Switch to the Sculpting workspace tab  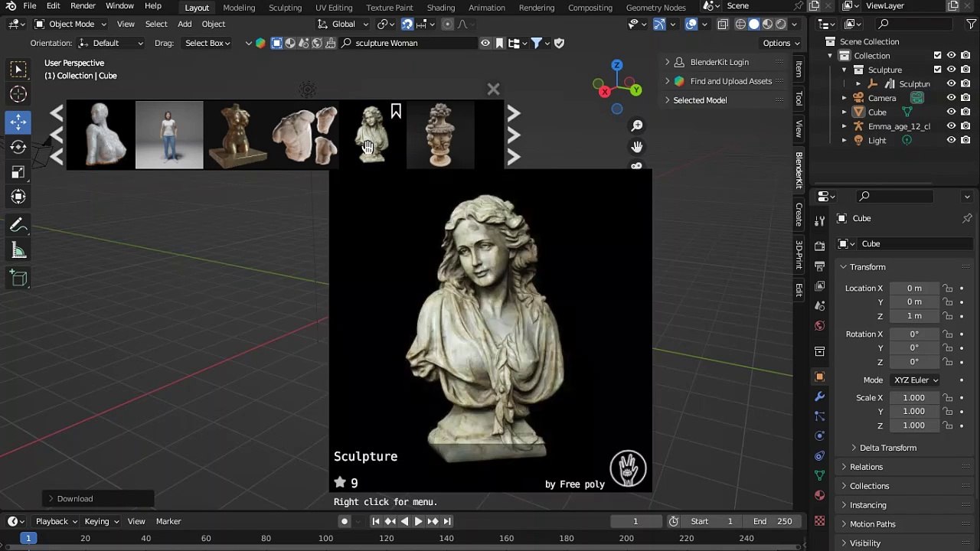[x=285, y=8]
